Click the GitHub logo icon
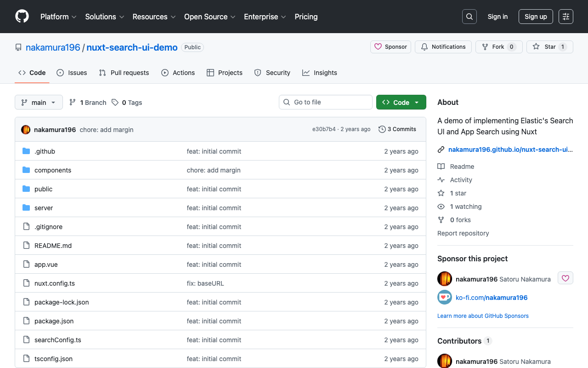 (22, 17)
